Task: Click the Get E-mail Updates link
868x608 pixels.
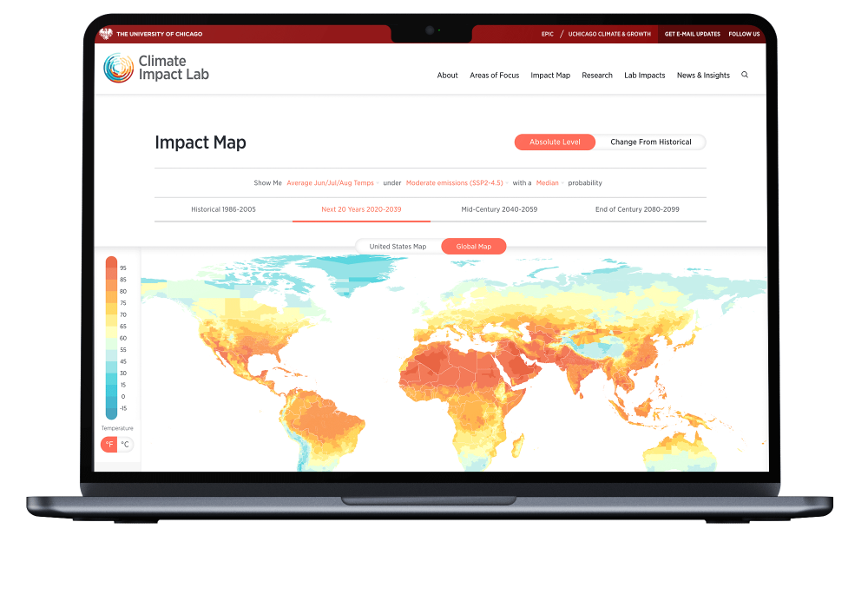Action: click(692, 34)
